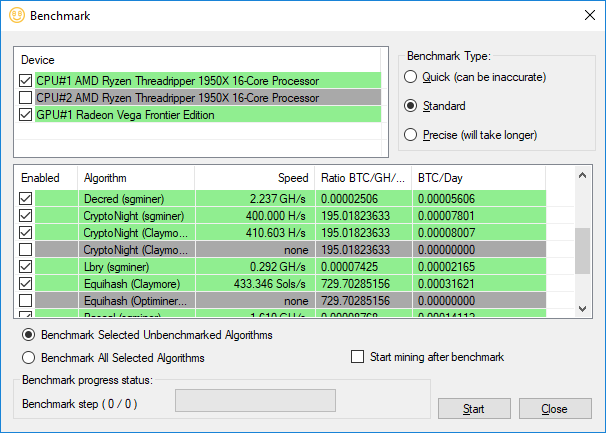Click speed value 0.292 GH/s
Viewport: 606px width, 433px height.
click(x=277, y=267)
